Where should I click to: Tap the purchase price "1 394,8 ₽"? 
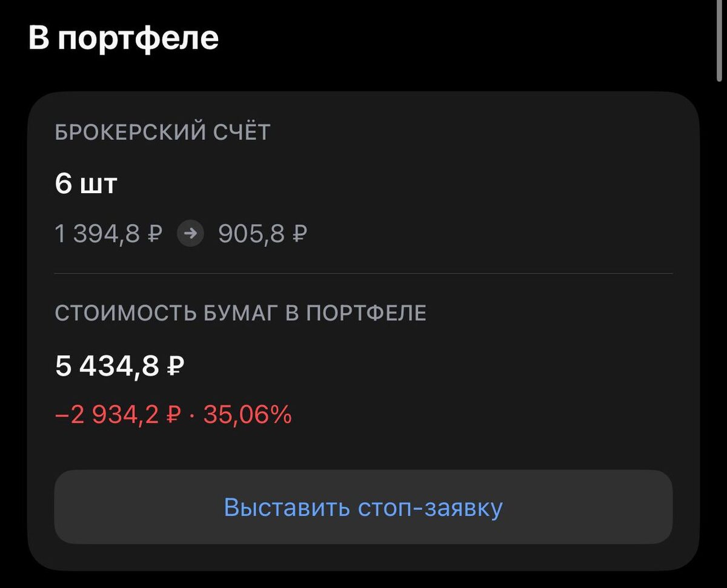click(x=107, y=233)
